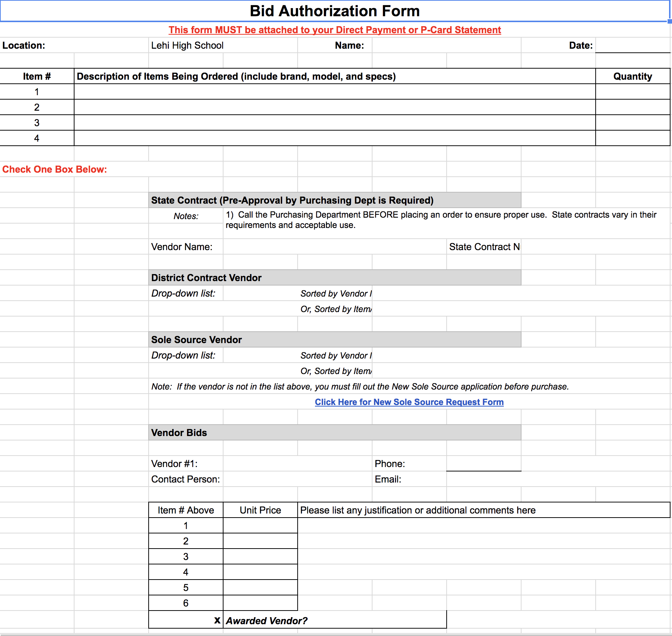
Task: Select the Vendor Bids section header
Action: pos(335,433)
